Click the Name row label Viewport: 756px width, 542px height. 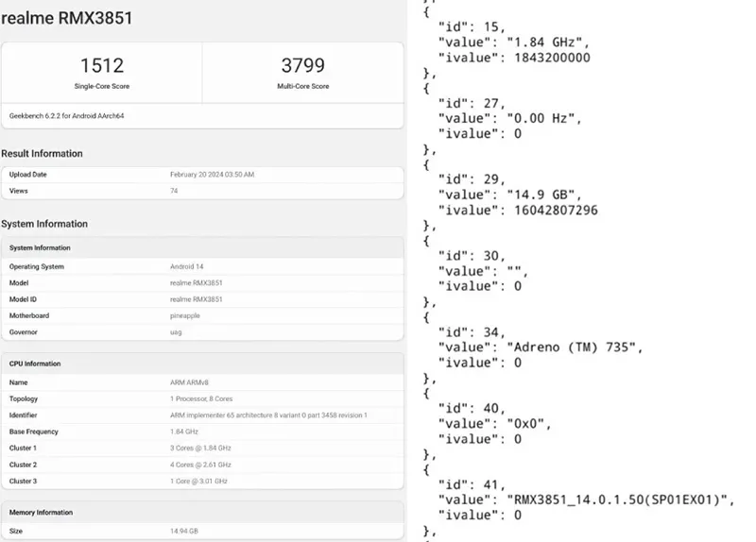(x=18, y=382)
